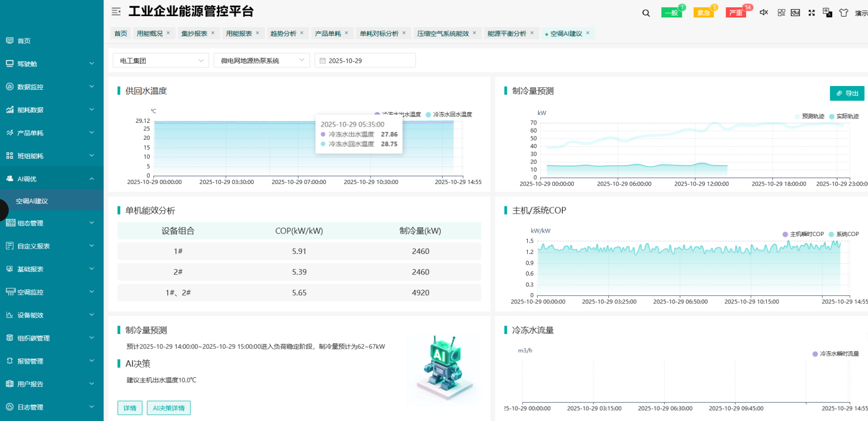The image size is (868, 421).
Task: Switch to the 用能概况 tab
Action: tap(150, 34)
